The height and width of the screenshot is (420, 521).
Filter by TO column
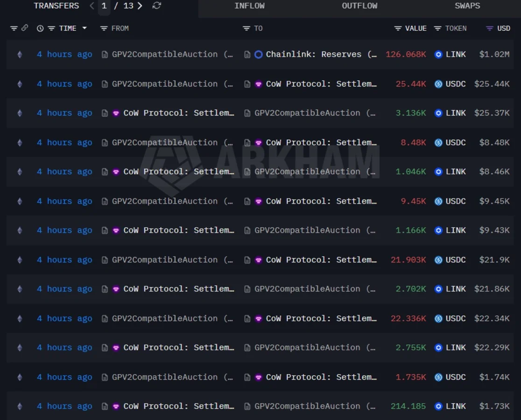pos(246,28)
